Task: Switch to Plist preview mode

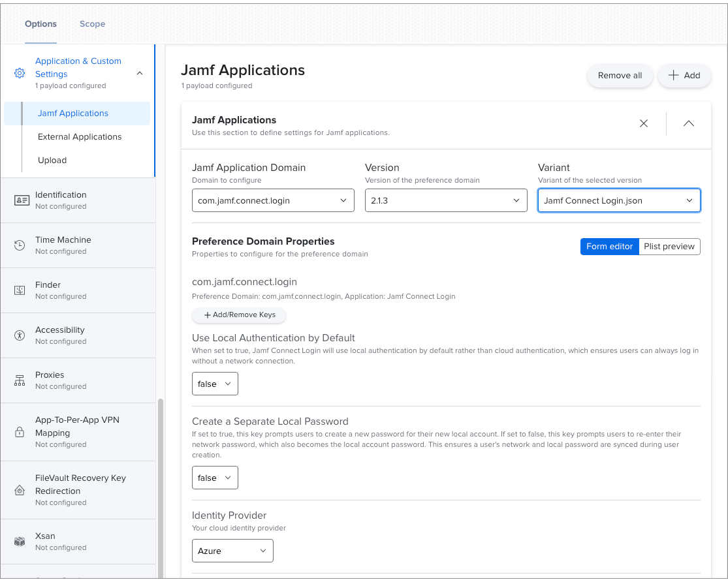Action: point(669,247)
